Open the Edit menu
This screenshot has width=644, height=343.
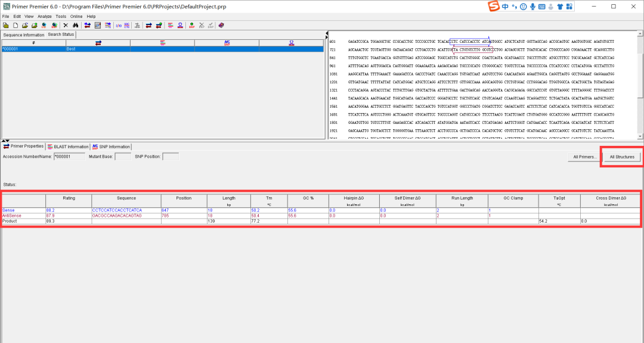[x=17, y=17]
